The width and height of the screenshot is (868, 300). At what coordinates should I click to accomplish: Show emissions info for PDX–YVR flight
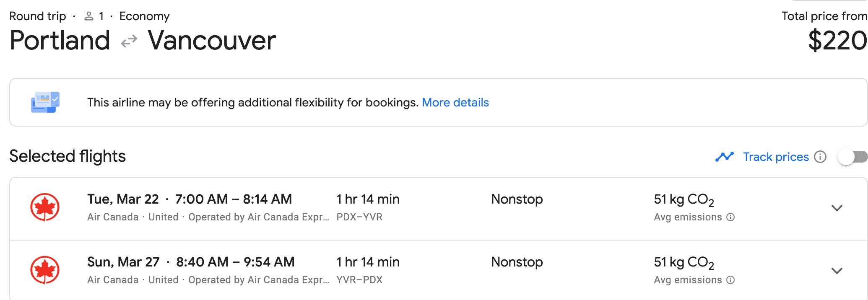click(x=730, y=217)
